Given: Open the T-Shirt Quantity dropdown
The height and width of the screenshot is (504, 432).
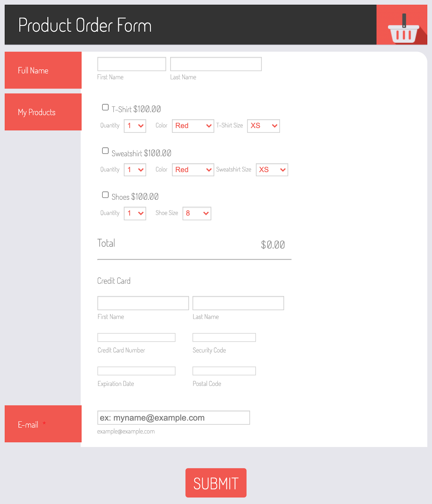Looking at the screenshot, I should pos(135,126).
